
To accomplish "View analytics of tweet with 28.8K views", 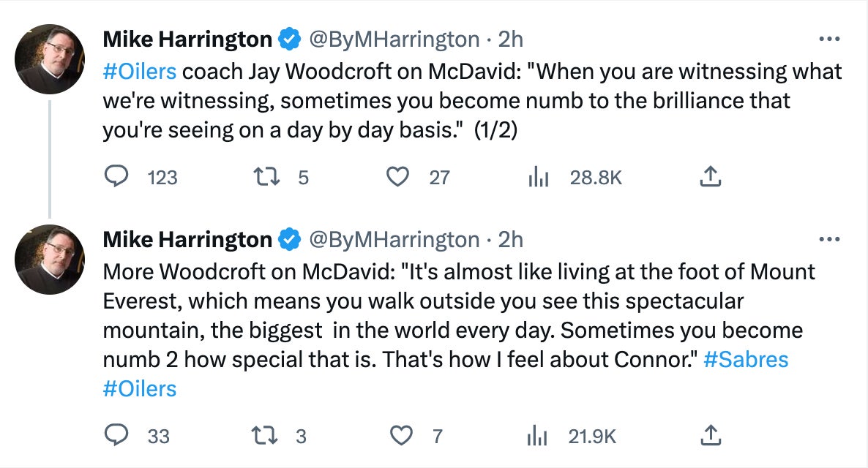I will pyautogui.click(x=539, y=177).
